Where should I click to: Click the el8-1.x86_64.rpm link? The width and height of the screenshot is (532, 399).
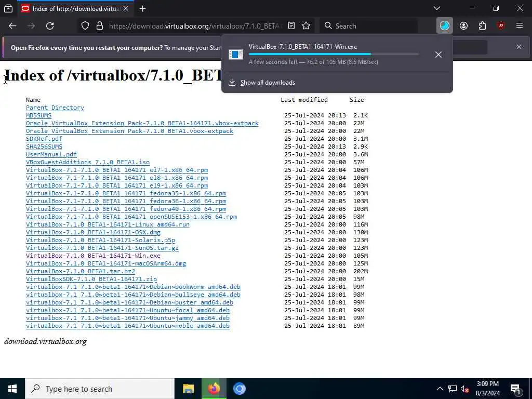tap(117, 178)
